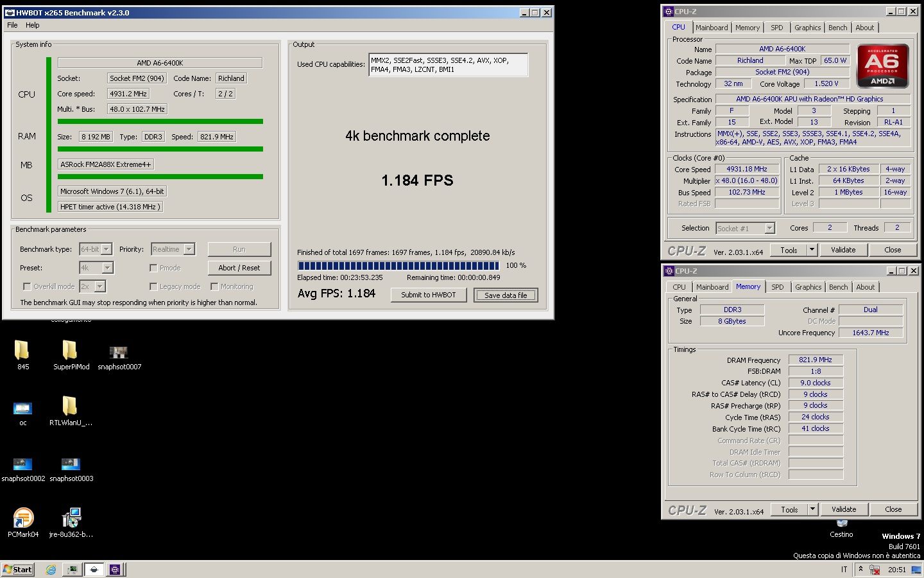Switch to CPU-Z purple taskbar button
This screenshot has width=924, height=578.
115,570
